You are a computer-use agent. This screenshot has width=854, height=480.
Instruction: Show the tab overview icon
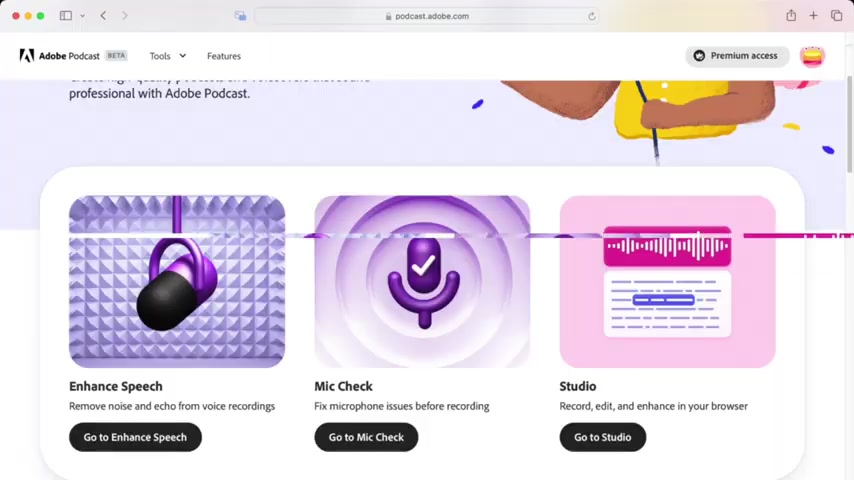[x=837, y=16]
